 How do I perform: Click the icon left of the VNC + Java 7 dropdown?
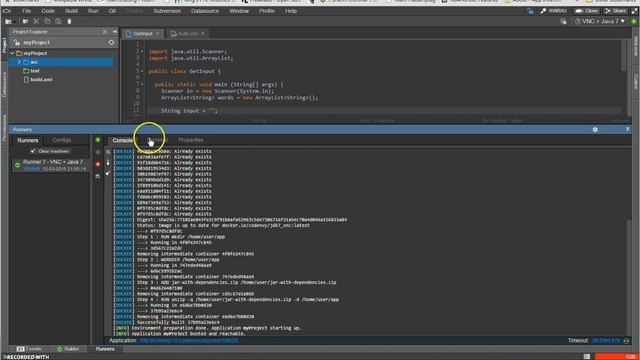tap(564, 21)
